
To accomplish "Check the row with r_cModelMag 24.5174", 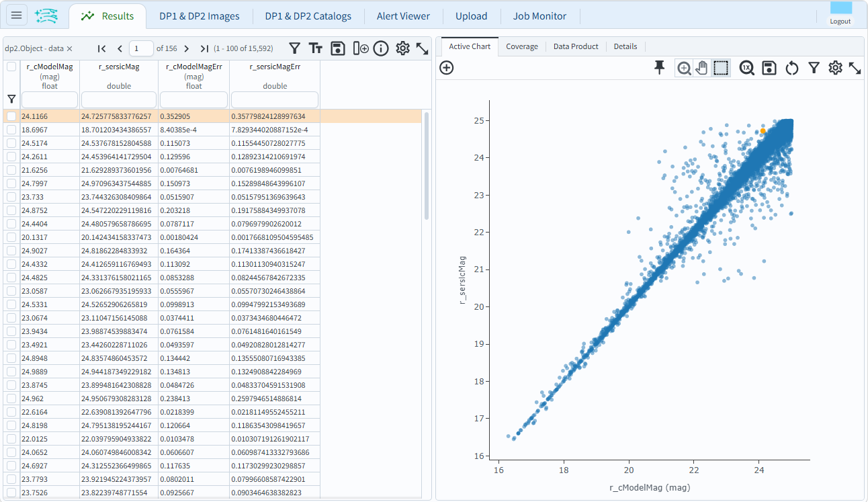I will (x=11, y=143).
